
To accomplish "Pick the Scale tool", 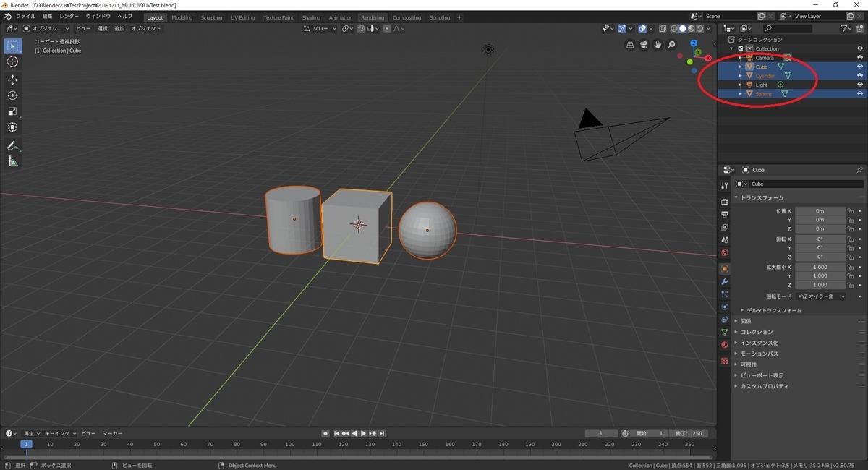I will click(12, 111).
